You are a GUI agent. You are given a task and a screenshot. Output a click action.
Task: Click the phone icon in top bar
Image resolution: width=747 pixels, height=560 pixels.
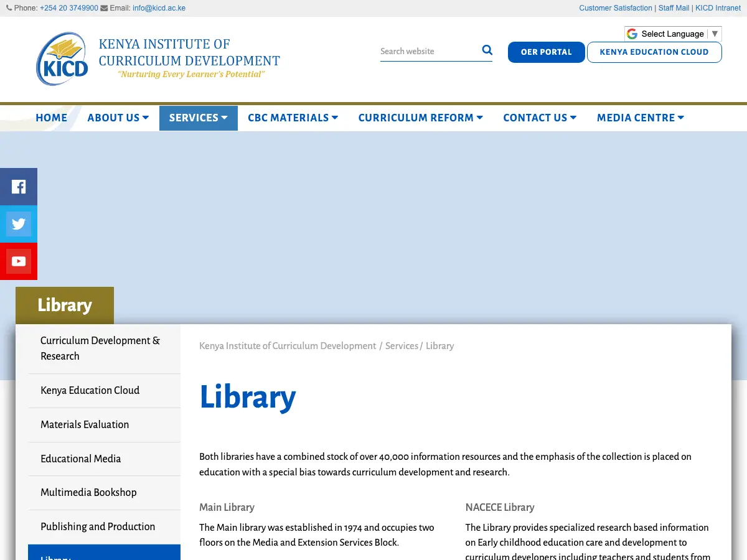click(x=9, y=8)
